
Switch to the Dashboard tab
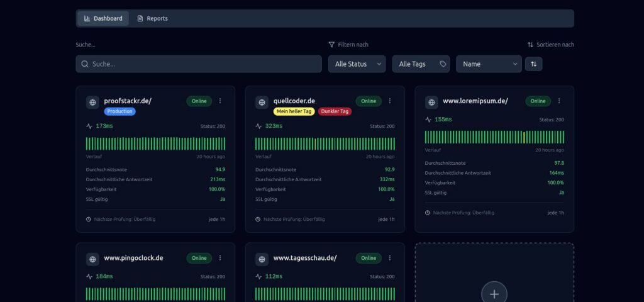[103, 18]
